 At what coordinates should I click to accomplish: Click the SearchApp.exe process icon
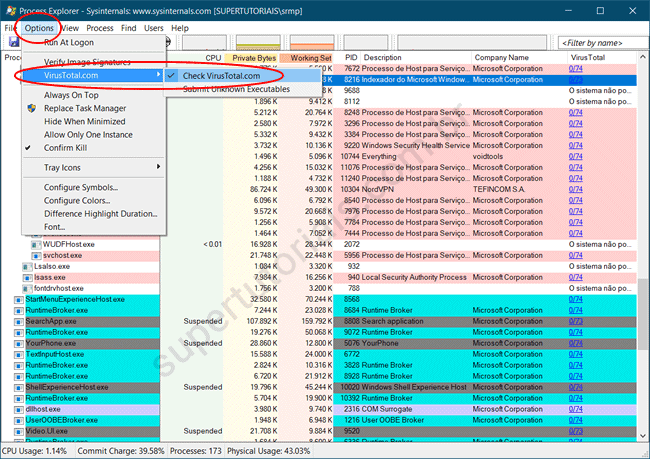18,321
